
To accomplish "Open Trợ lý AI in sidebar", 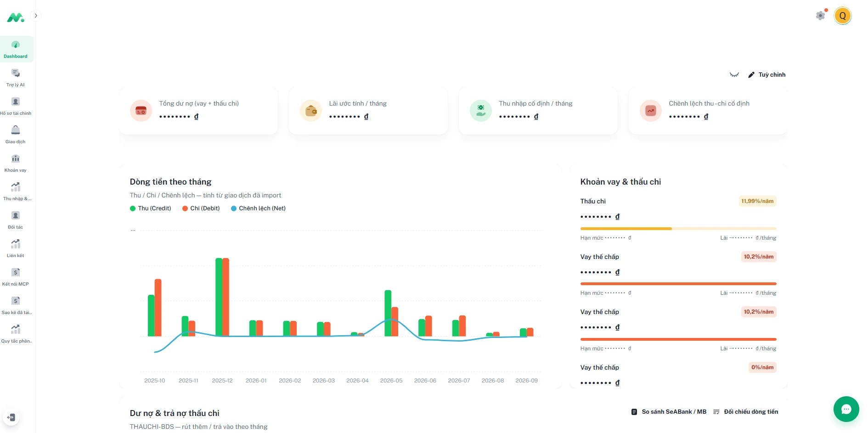I will (x=16, y=78).
